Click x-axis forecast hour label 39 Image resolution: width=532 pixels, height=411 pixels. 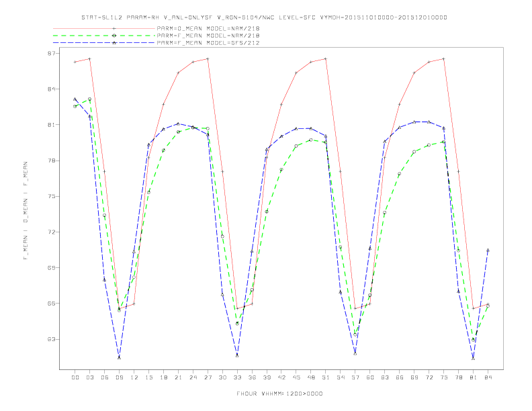click(x=267, y=377)
